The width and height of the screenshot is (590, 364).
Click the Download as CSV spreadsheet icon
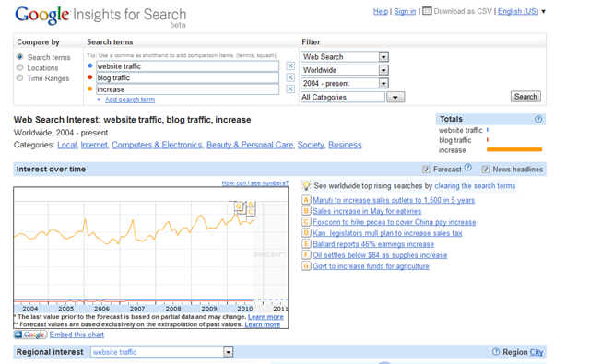[427, 11]
